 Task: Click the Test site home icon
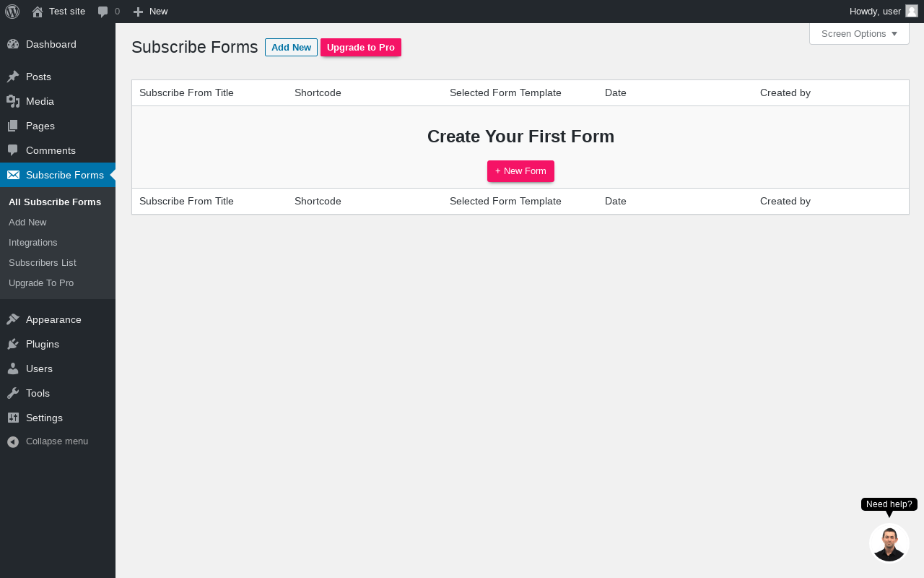coord(38,12)
